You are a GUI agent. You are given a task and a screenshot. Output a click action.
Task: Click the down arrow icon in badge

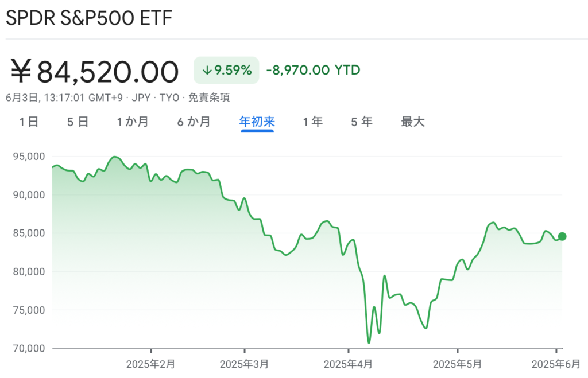(x=207, y=70)
